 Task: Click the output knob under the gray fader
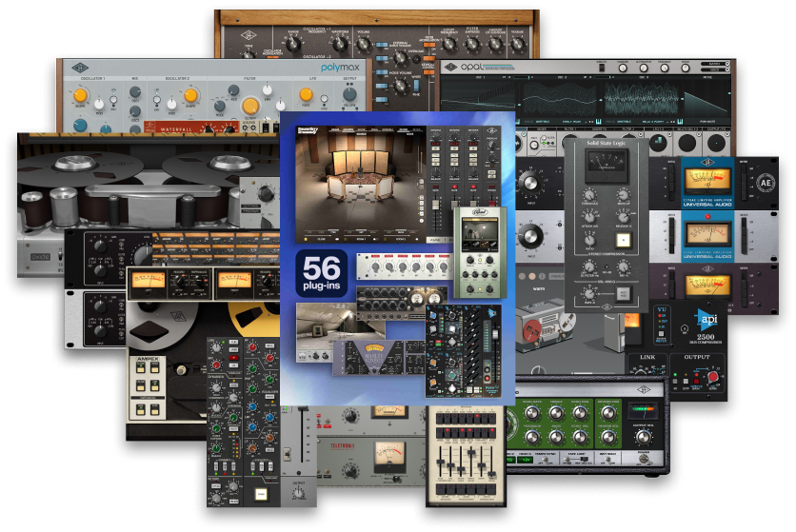[299, 492]
